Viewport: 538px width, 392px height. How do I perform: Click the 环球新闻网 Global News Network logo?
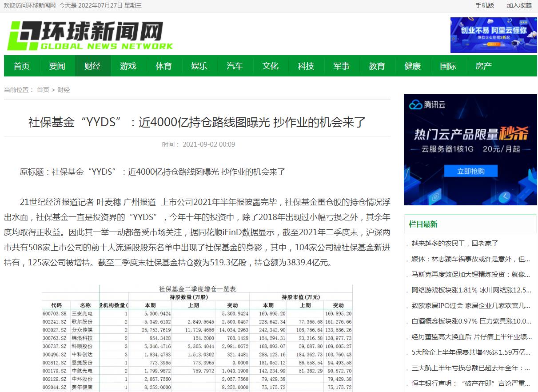[90, 36]
